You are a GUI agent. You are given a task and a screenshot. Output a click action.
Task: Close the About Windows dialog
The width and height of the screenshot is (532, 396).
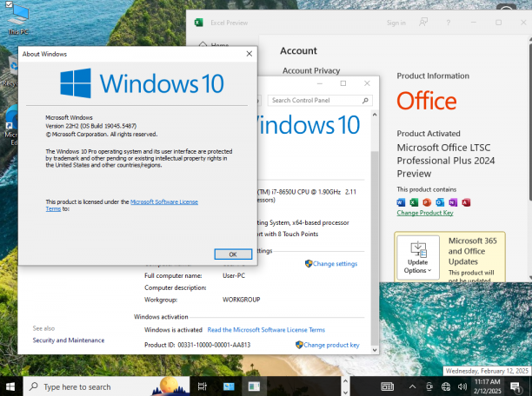pos(249,54)
